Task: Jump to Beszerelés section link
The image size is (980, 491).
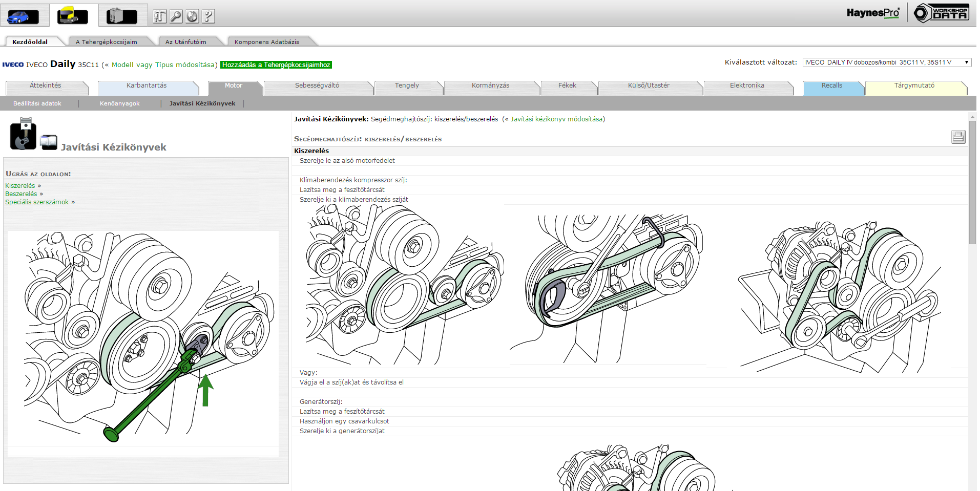Action: point(21,194)
